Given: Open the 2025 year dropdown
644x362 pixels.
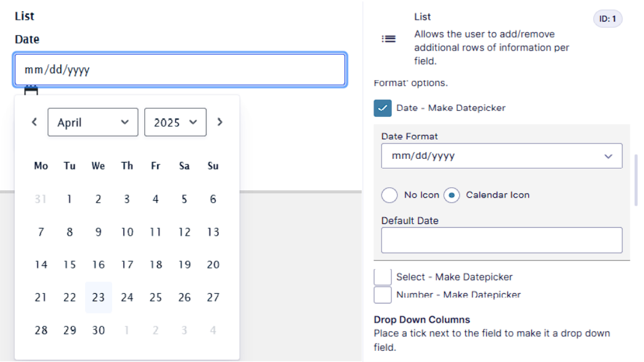Looking at the screenshot, I should (176, 123).
